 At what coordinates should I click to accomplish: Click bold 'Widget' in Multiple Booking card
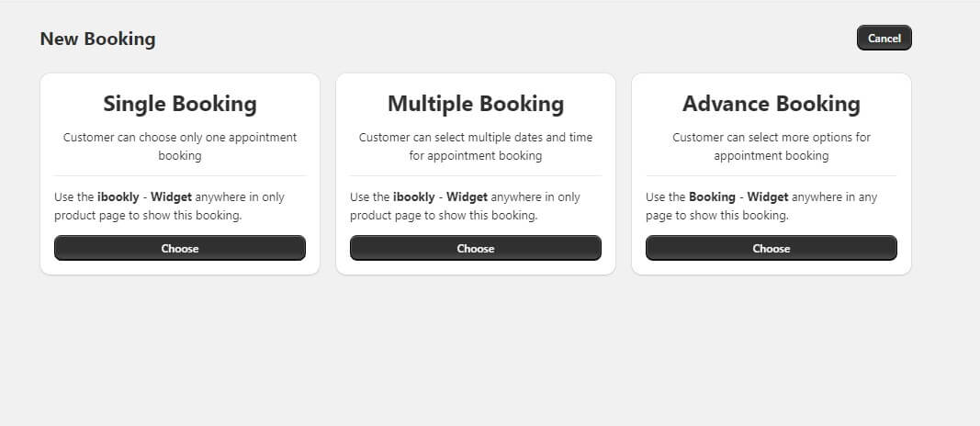pyautogui.click(x=467, y=196)
